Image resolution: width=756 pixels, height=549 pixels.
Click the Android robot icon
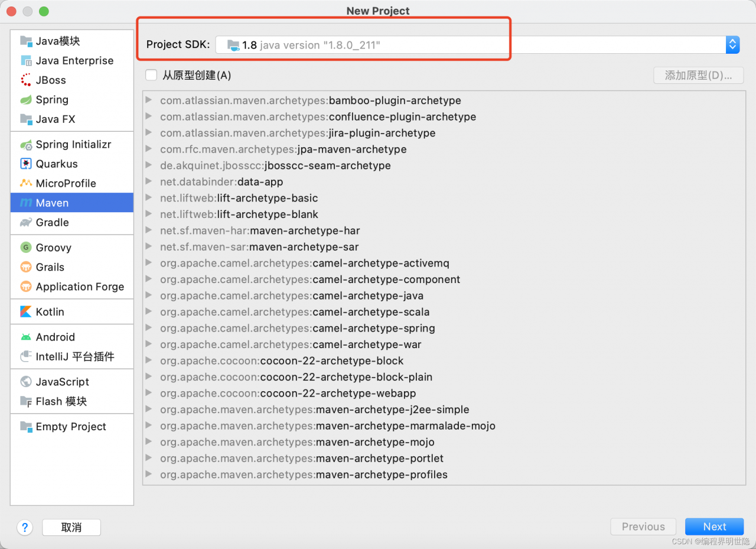pos(26,337)
